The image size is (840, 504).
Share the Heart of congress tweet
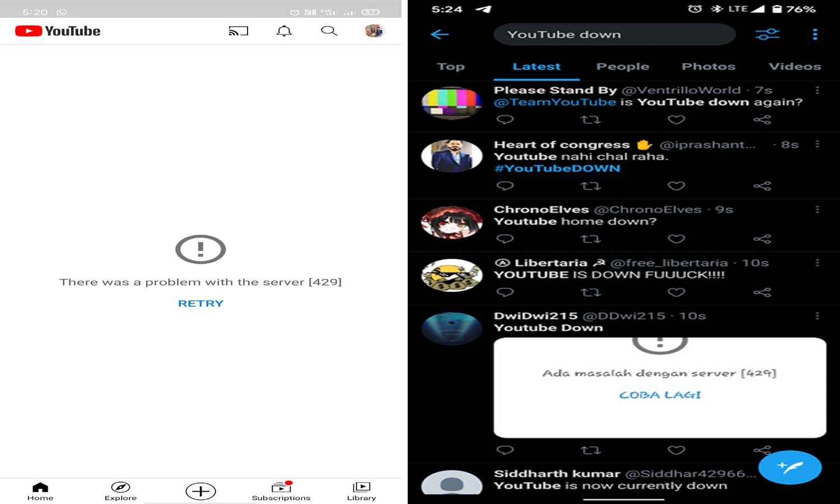pyautogui.click(x=762, y=185)
